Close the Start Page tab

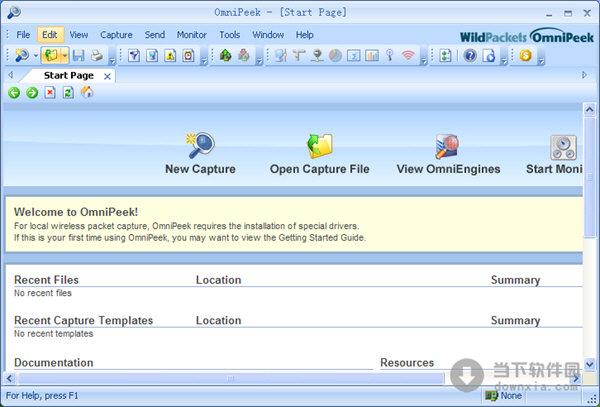click(108, 77)
